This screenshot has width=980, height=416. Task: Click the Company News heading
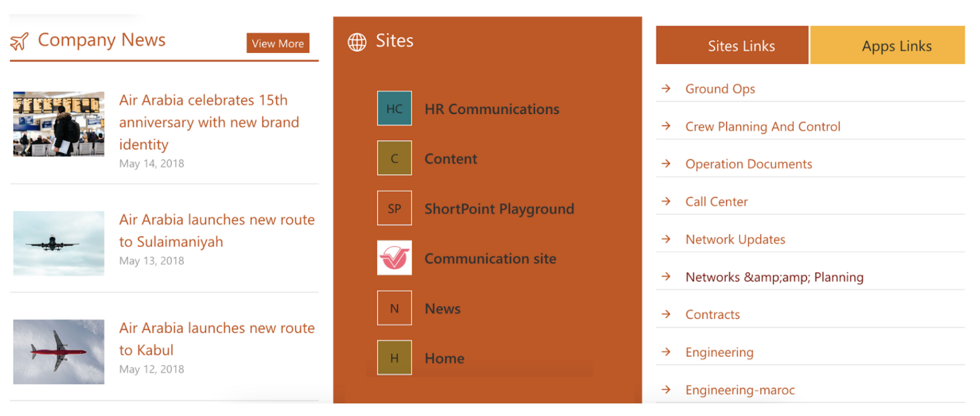(102, 40)
